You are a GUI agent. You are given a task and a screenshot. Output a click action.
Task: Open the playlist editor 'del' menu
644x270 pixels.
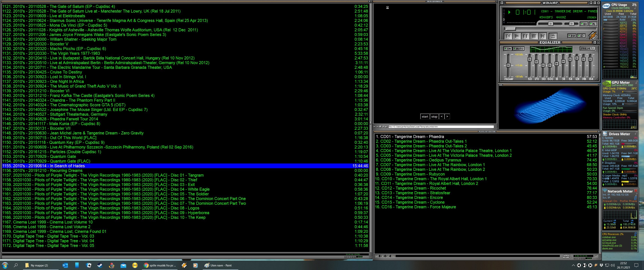[x=382, y=256]
